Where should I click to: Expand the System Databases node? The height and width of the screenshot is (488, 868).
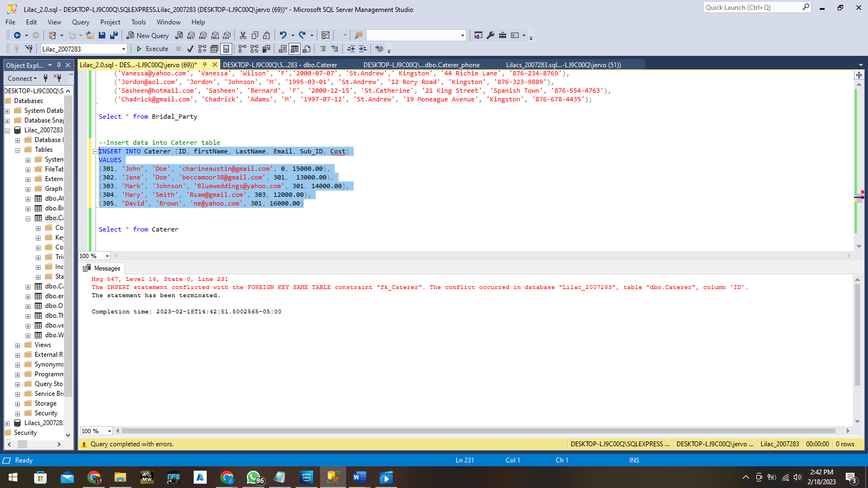point(8,111)
